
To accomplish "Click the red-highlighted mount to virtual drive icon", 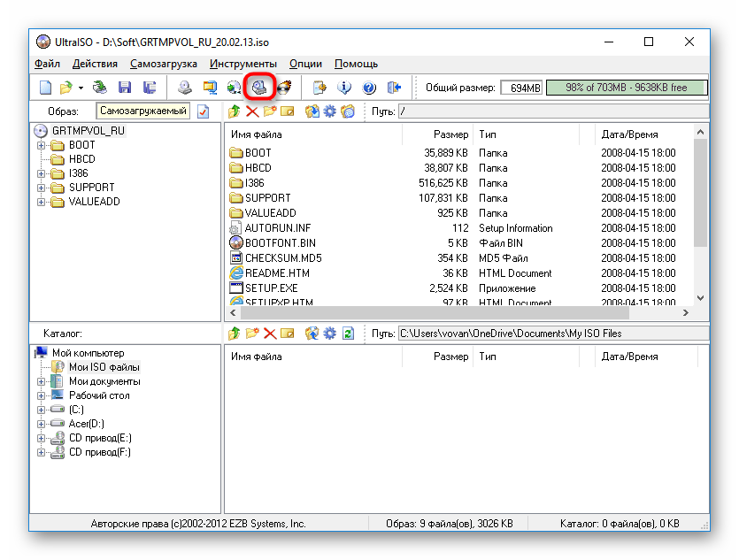I will 258,88.
